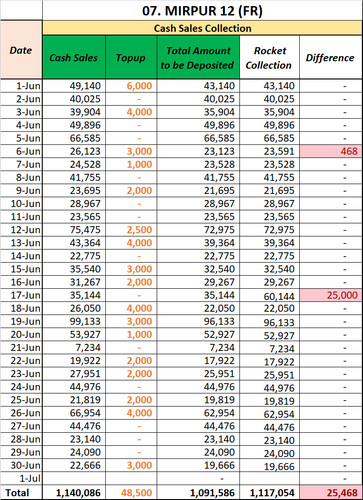Image resolution: width=363 pixels, height=500 pixels.
Task: Select Rocket Collection value 60,144
Action: [x=269, y=295]
